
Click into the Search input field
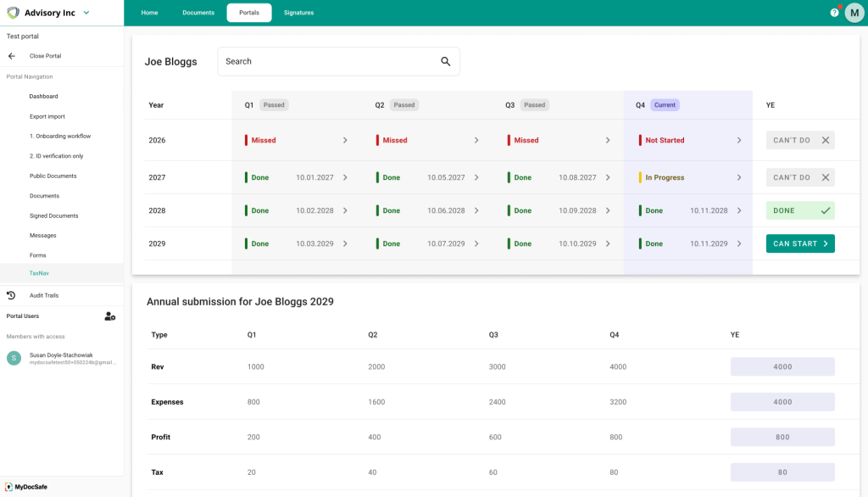[326, 62]
